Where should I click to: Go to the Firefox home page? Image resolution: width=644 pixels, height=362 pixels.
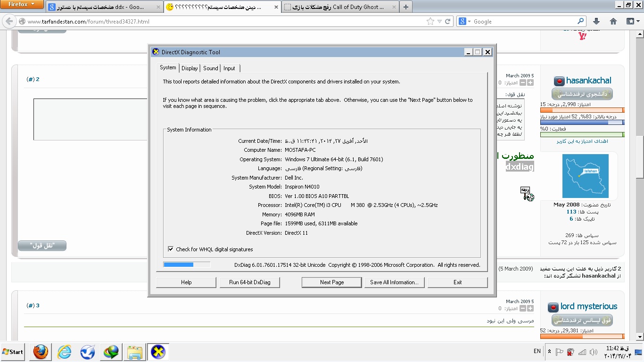click(x=613, y=21)
